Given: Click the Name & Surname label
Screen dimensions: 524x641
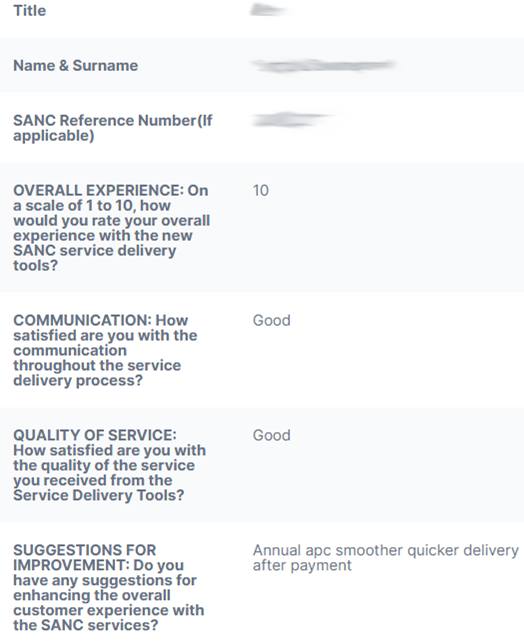Looking at the screenshot, I should 76,65.
